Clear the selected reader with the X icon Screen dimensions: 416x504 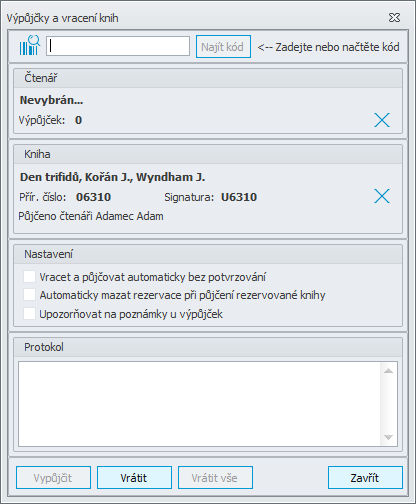pyautogui.click(x=382, y=120)
